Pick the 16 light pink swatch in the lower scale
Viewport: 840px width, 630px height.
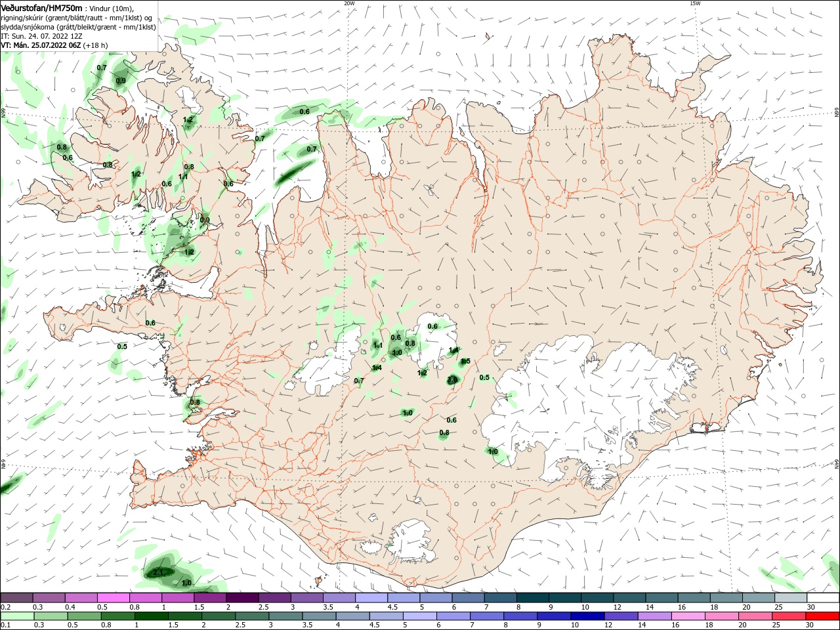click(688, 616)
